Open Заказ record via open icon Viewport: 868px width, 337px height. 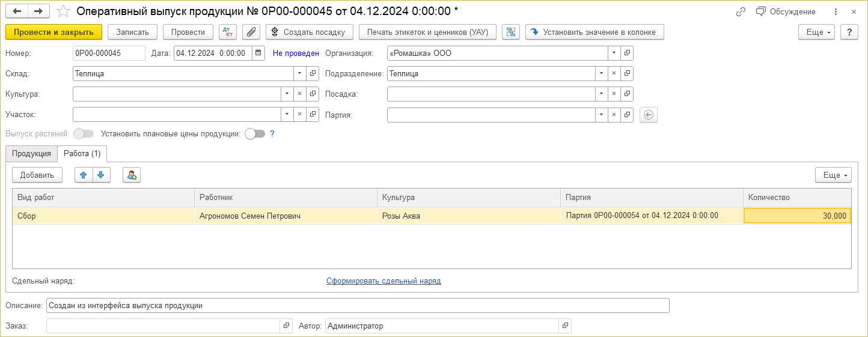coord(286,326)
